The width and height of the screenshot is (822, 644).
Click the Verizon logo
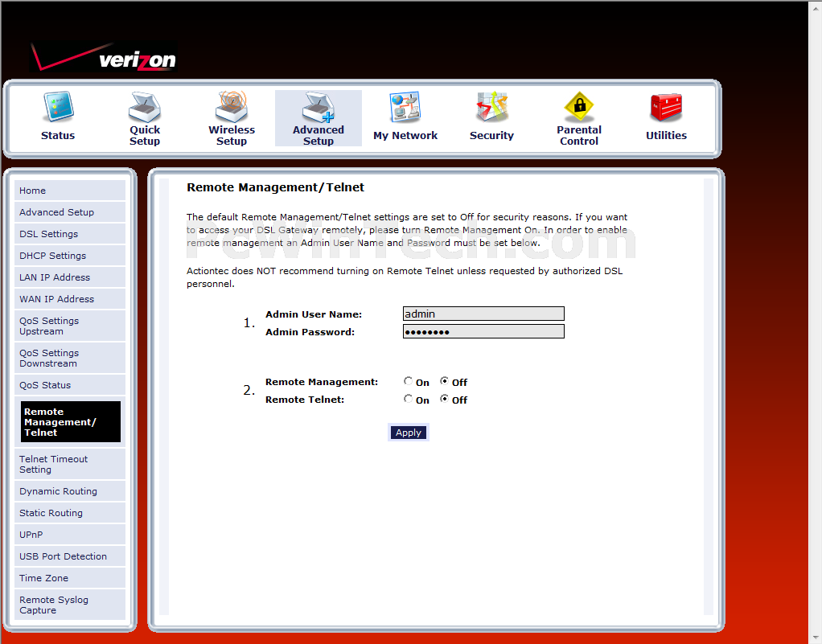[x=103, y=56]
